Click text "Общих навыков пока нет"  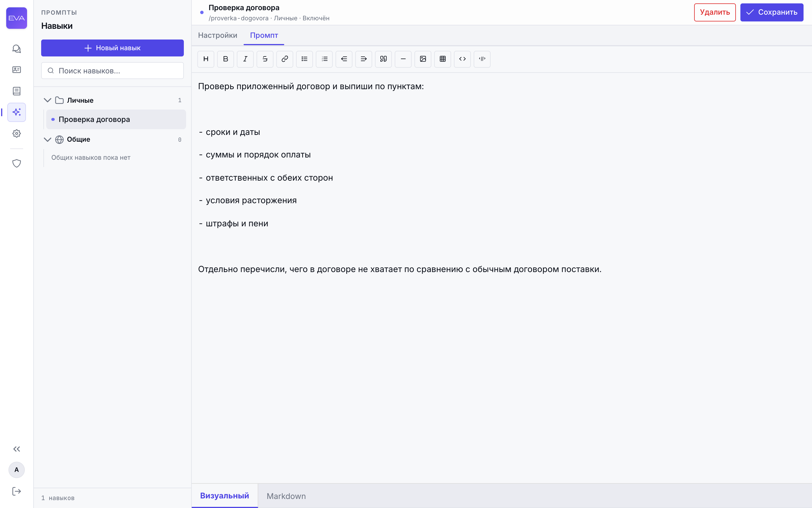coord(91,157)
